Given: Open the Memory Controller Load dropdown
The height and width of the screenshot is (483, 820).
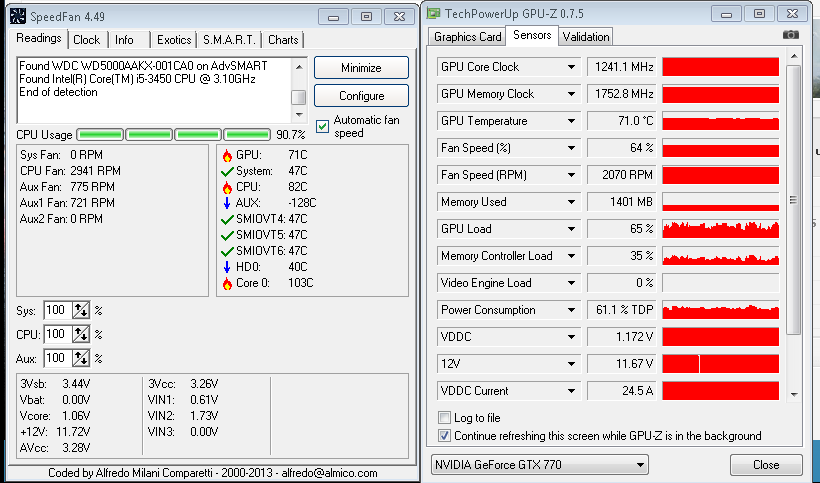Looking at the screenshot, I should (x=571, y=256).
